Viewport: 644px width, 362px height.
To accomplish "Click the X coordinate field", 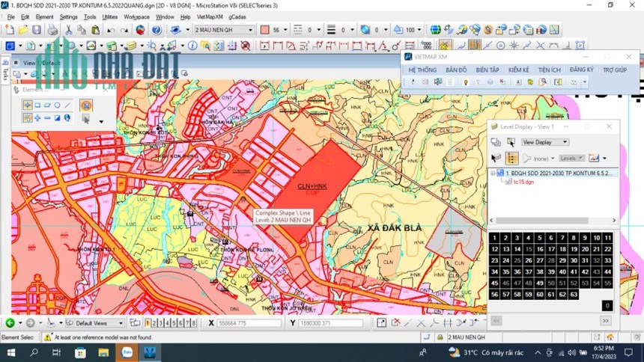I will [x=249, y=323].
